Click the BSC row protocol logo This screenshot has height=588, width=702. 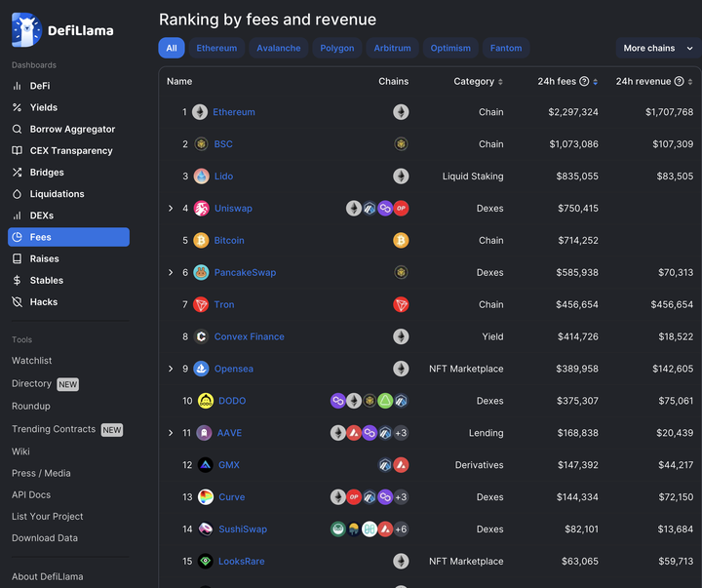(201, 144)
